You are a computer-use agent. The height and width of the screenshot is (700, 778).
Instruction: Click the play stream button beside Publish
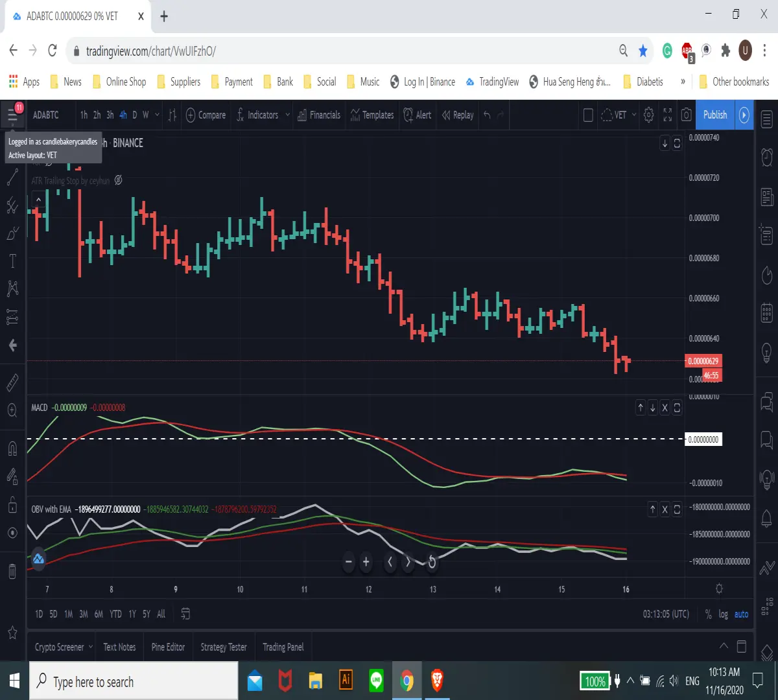click(744, 115)
